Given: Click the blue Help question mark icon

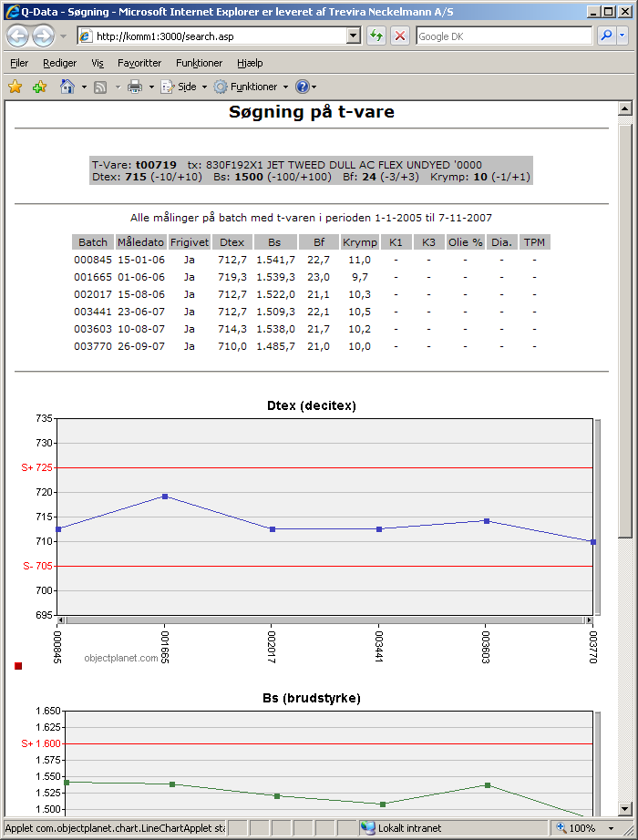Looking at the screenshot, I should [303, 87].
